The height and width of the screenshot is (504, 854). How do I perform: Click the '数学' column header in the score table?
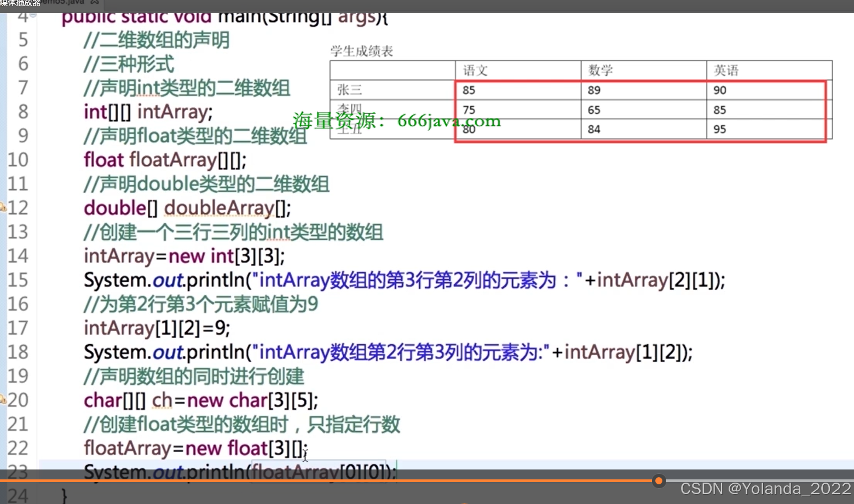tap(601, 71)
